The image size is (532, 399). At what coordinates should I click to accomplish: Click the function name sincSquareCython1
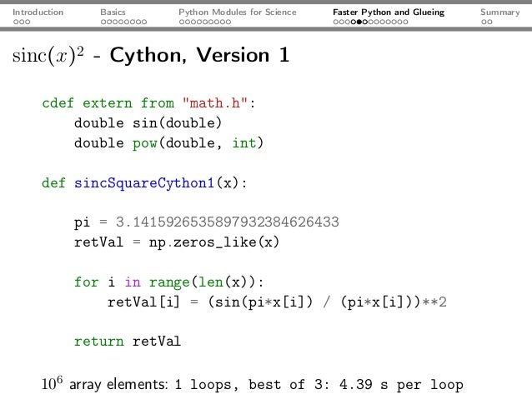click(x=144, y=183)
